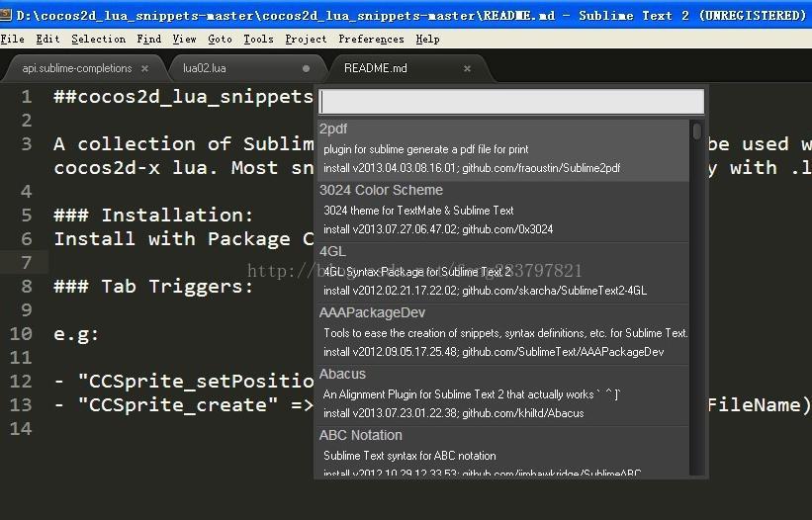Screen dimensions: 812x520
Task: Open the Preferences menu
Action: (x=371, y=39)
